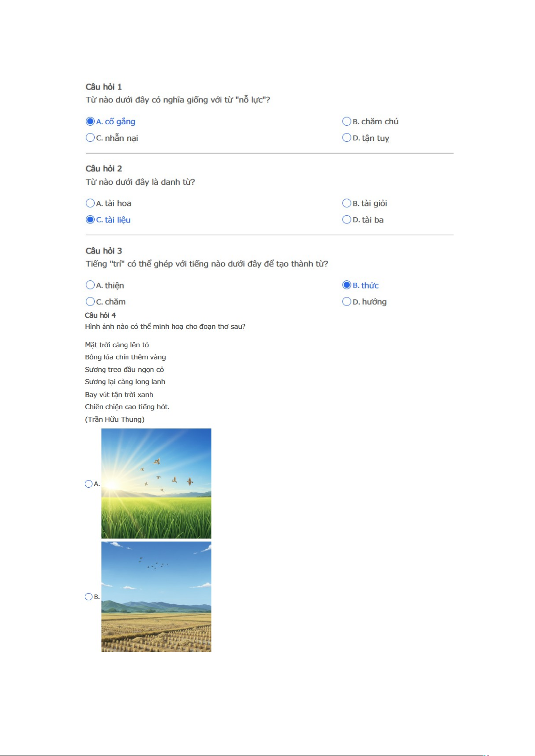This screenshot has width=535, height=756.
Task: Click the selected 'tài liệu' radio button
Action: coord(90,220)
